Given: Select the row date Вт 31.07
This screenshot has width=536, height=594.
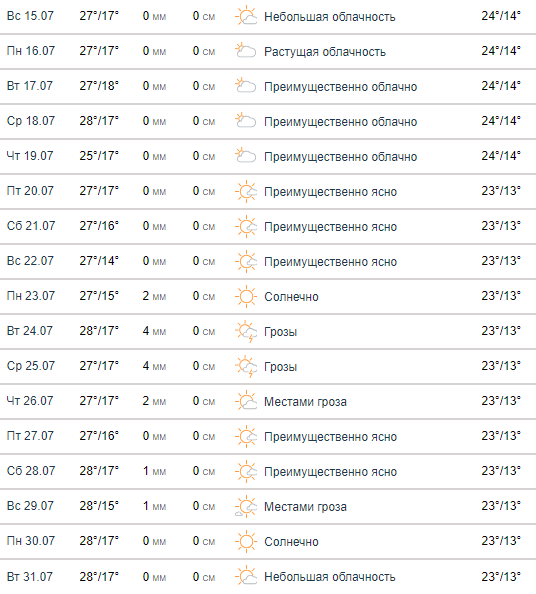Looking at the screenshot, I should 30,577.
